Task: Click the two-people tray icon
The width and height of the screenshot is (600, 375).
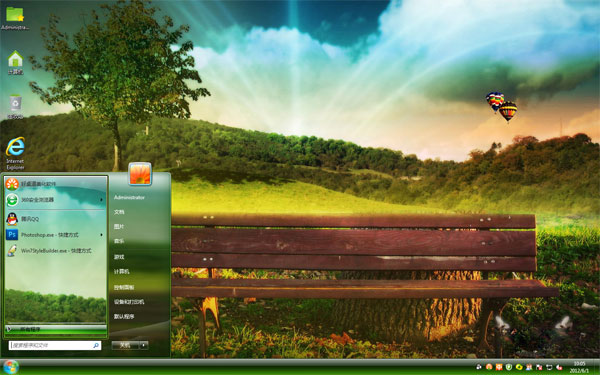Action: click(529, 367)
